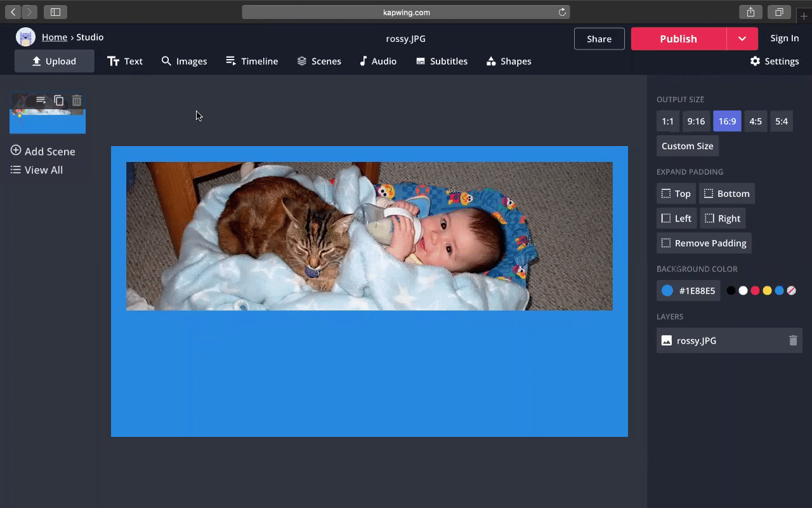Open the Custom Size options
Screen dimensions: 812x508
pyautogui.click(x=687, y=146)
